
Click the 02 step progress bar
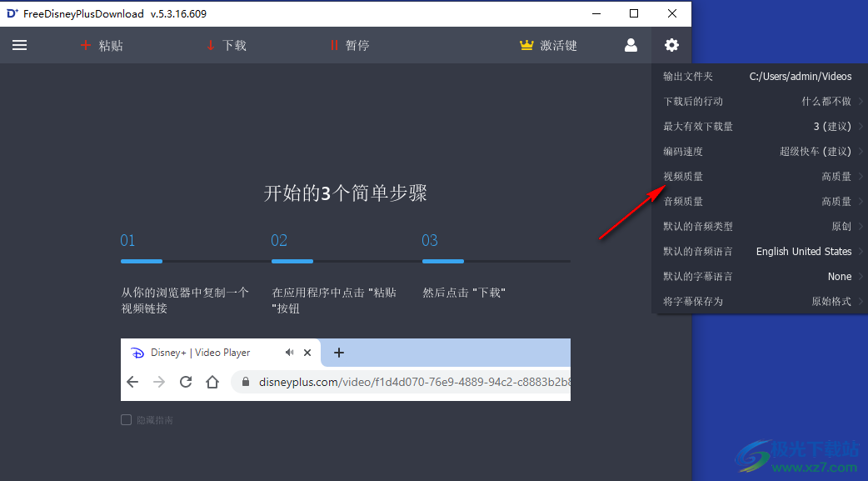tap(292, 261)
